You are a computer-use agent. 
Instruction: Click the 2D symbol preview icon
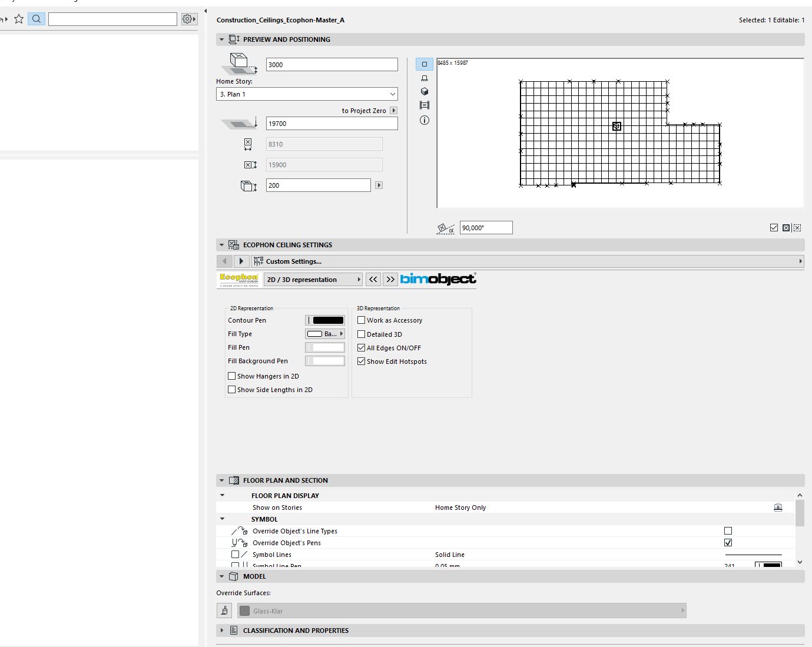pyautogui.click(x=424, y=64)
